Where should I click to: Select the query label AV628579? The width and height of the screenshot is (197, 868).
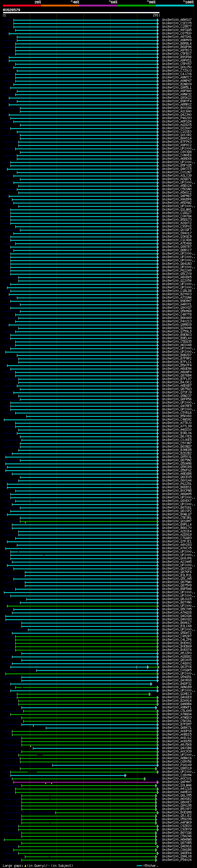pos(11,10)
